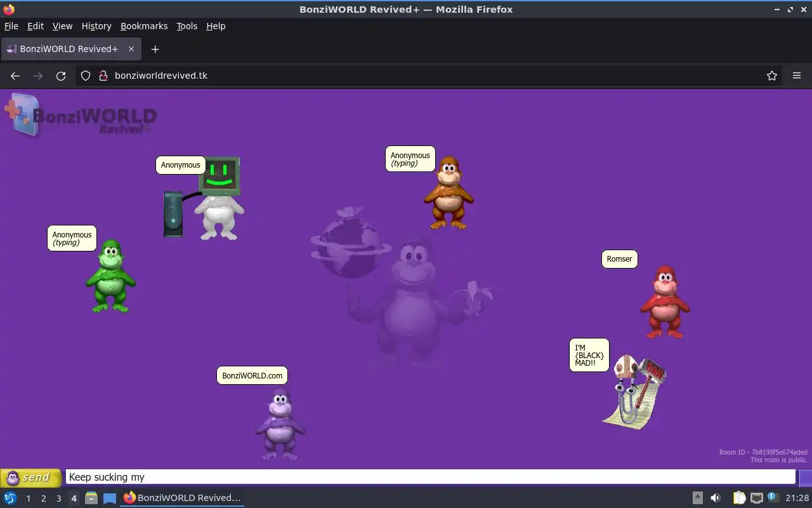Bookmark this page with the star icon
812x508 pixels.
pos(772,76)
